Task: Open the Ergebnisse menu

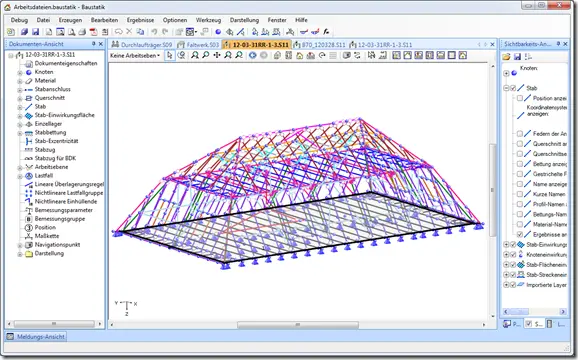Action: tap(140, 20)
